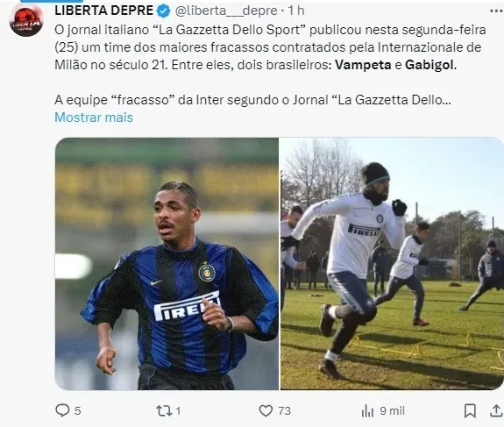Share tweet using upload arrow icon
504x427 pixels.
coord(497,410)
